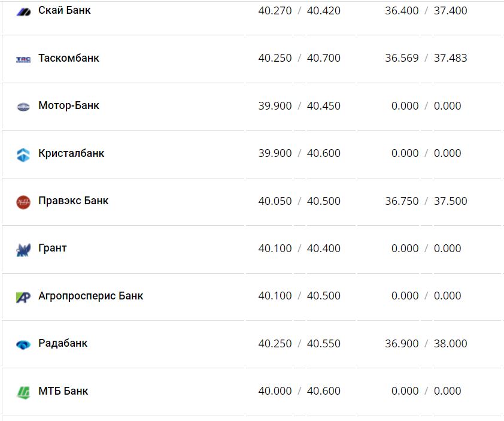This screenshot has height=421, width=504.
Task: Open Агропросперис Банк name link
Action: click(90, 296)
